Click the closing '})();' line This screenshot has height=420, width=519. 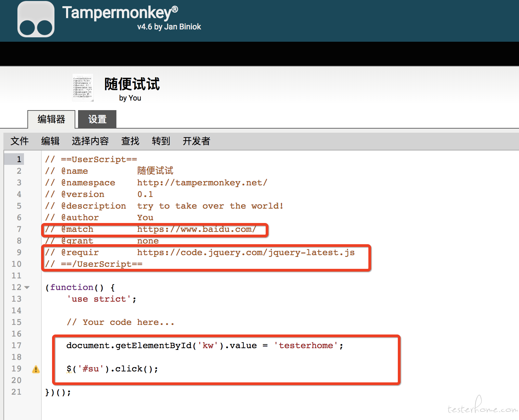click(x=58, y=392)
